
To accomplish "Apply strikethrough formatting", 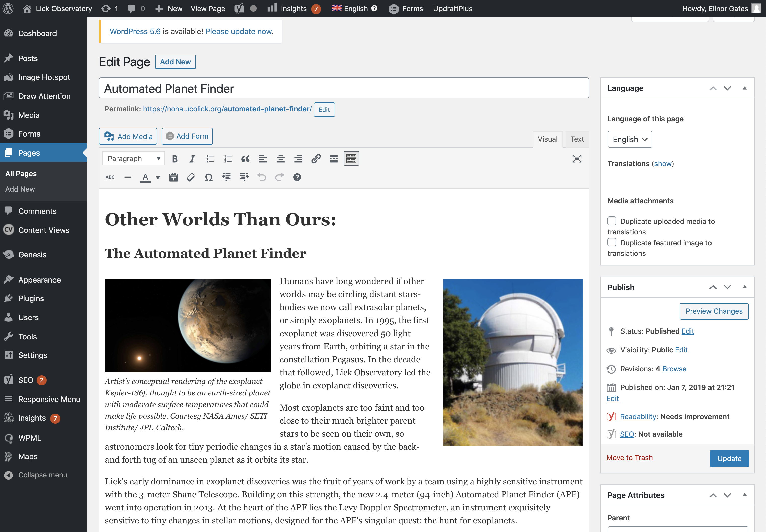I will tap(110, 177).
